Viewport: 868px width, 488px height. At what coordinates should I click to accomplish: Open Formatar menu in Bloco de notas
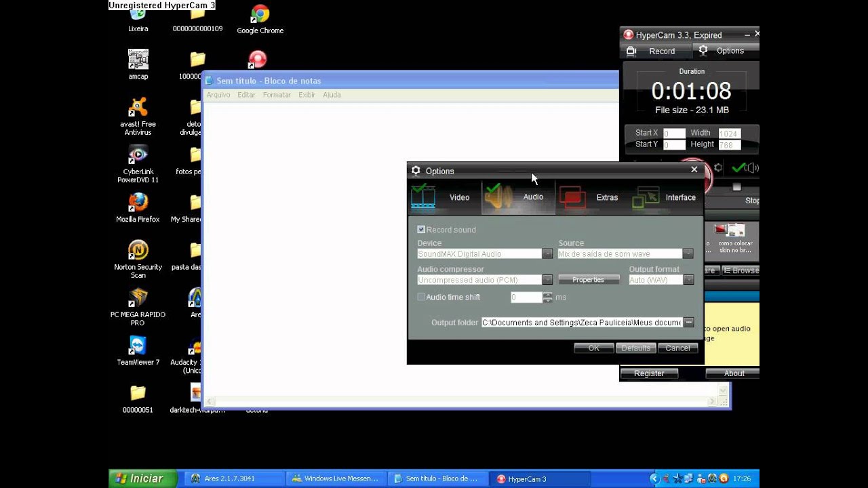[x=277, y=95]
